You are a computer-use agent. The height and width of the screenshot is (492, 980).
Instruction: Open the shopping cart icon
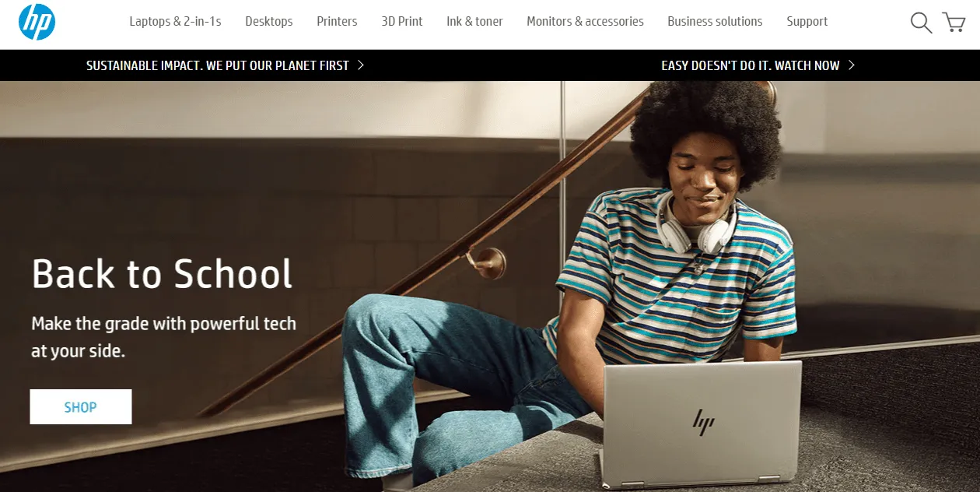pyautogui.click(x=954, y=22)
